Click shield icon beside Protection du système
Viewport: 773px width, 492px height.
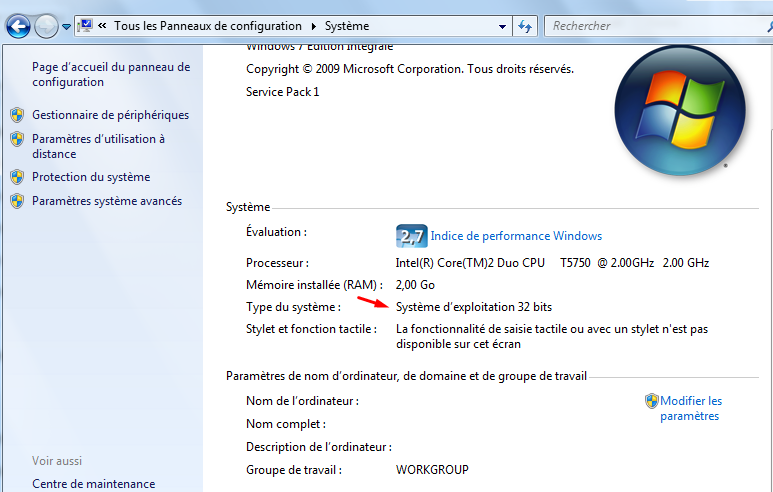pyautogui.click(x=17, y=177)
